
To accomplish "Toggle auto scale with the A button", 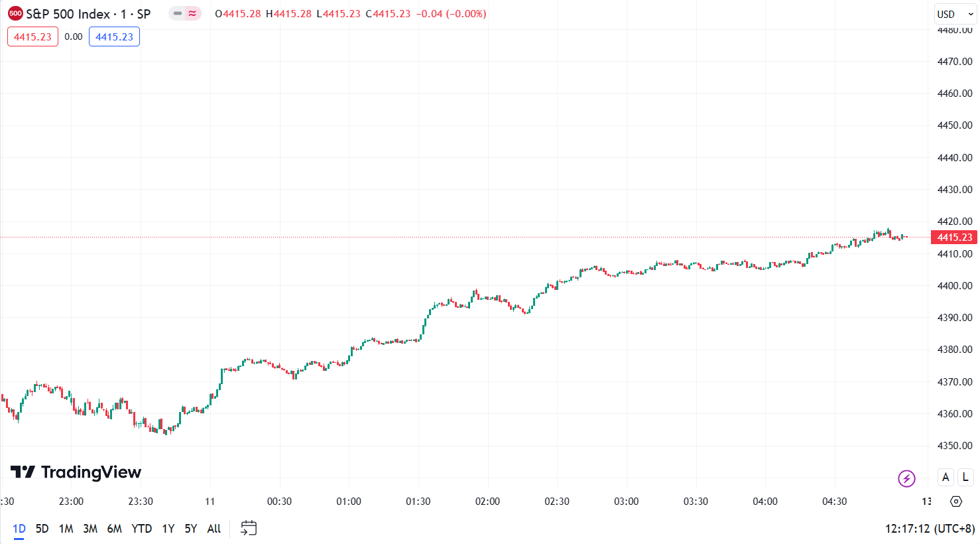I will click(946, 477).
